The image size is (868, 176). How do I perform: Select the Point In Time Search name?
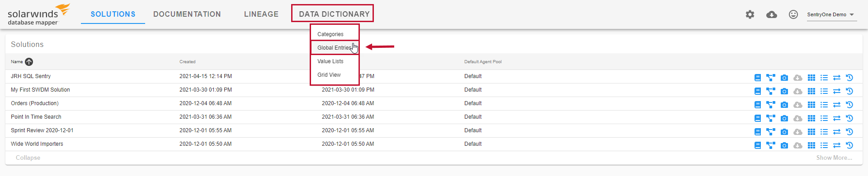tap(36, 117)
